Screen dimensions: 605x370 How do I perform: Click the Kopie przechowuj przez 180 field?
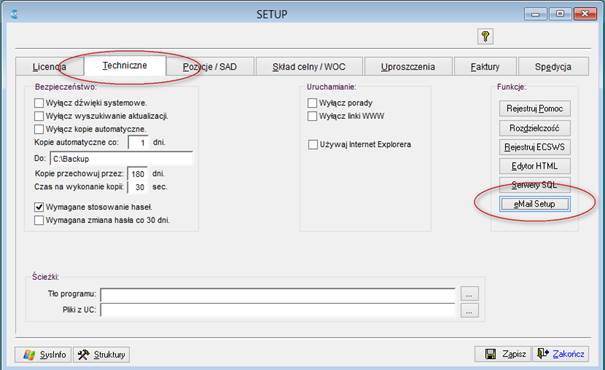138,174
